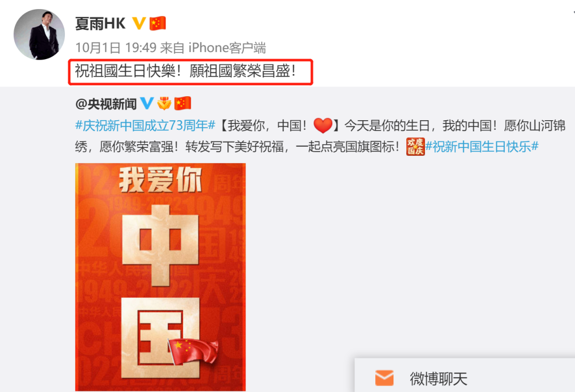Click the gold medal icon beside 央视新闻
The image size is (575, 392).
tap(164, 103)
